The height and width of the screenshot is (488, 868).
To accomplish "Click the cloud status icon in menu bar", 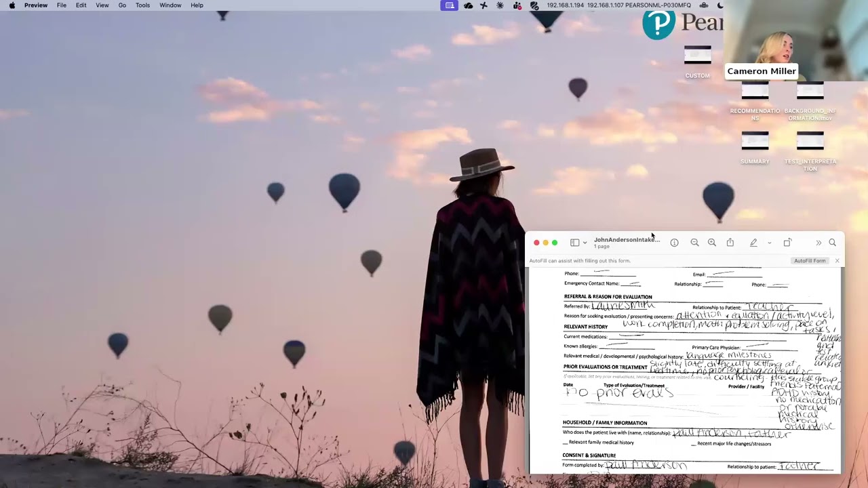I will click(x=468, y=5).
